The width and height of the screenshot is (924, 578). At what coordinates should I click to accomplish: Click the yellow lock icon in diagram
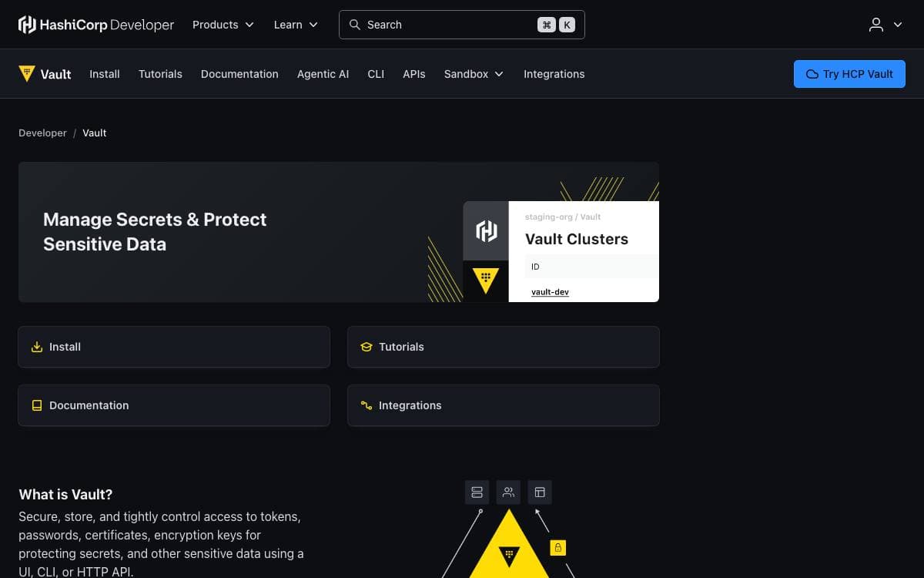(x=558, y=548)
